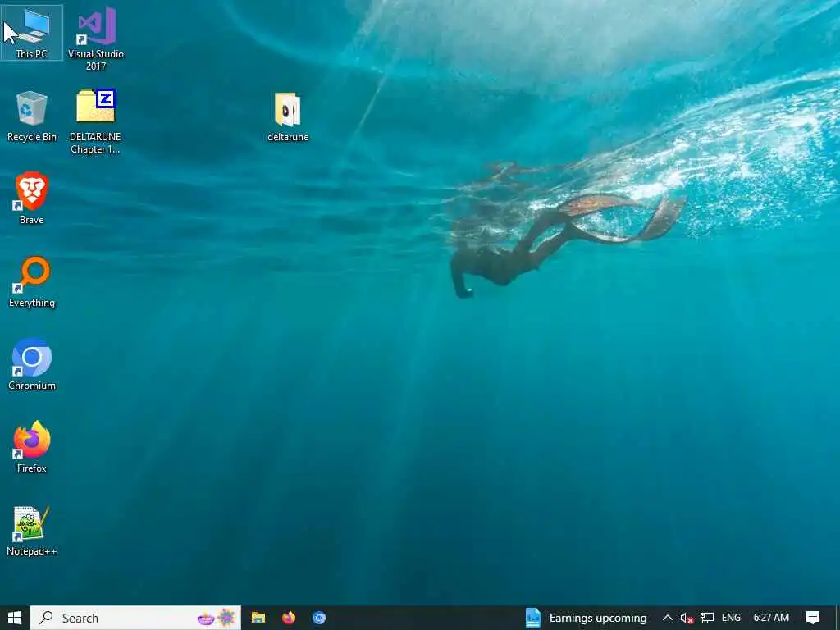Screen dimensions: 840x630
Task: Open File Explorer from the taskbar
Action: (x=258, y=618)
